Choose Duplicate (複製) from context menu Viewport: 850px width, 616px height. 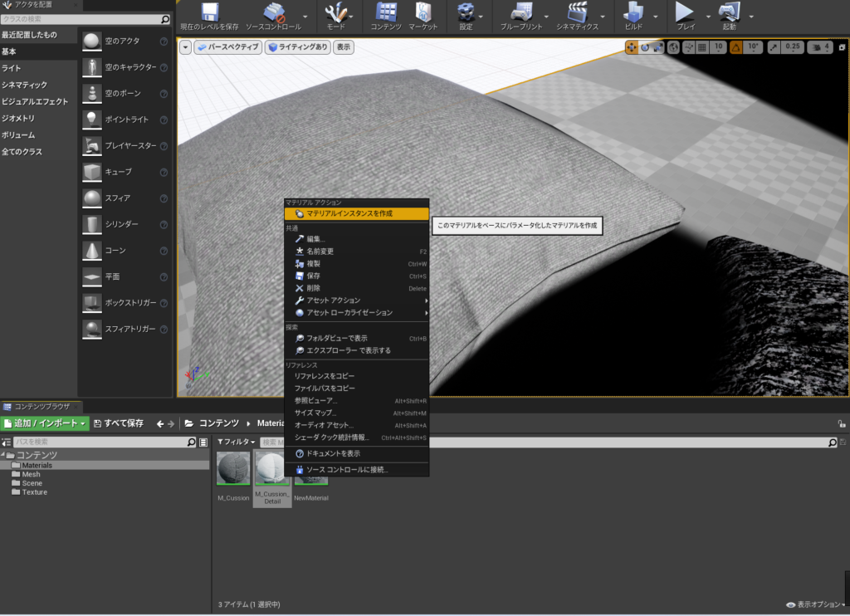tap(357, 264)
